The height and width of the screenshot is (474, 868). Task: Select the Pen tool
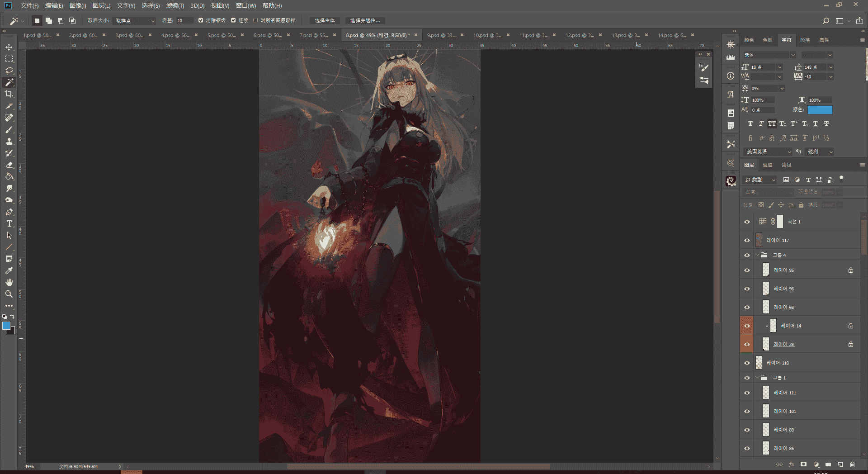point(9,212)
